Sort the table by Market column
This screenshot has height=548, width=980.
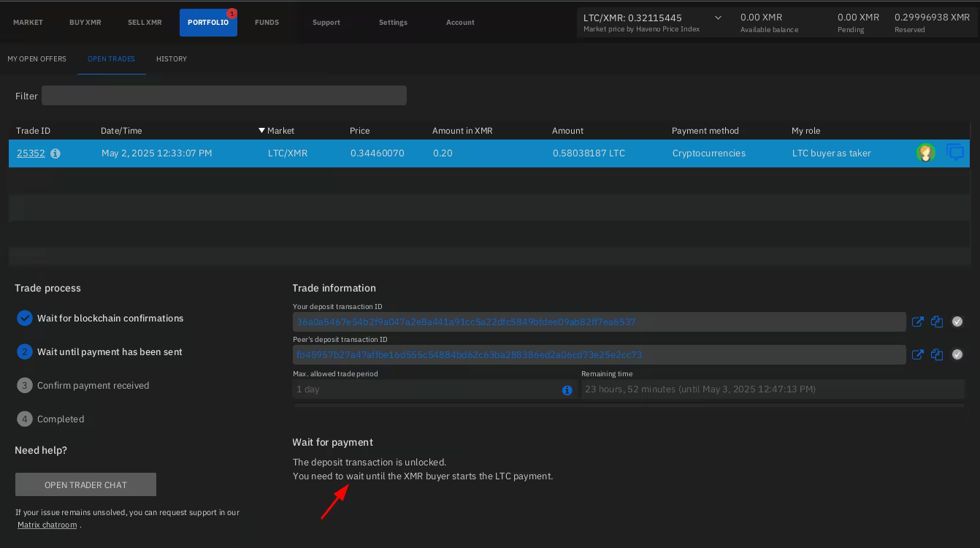tap(280, 131)
